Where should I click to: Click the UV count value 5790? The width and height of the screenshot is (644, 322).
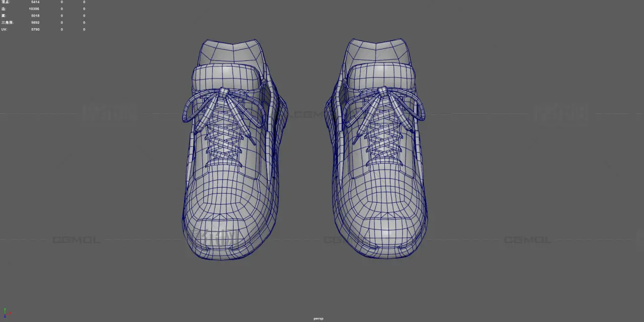(x=35, y=30)
